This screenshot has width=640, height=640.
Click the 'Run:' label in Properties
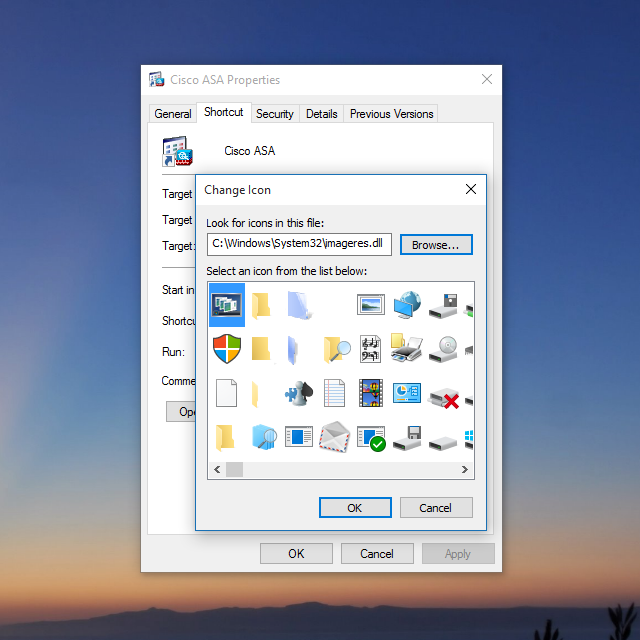pyautogui.click(x=173, y=352)
